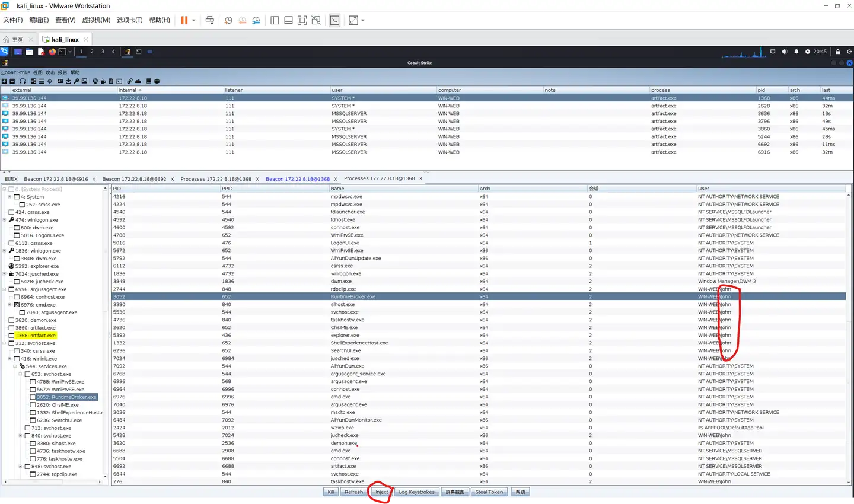
Task: Click the cube icon in Cobalt Strike toolbar
Action: tap(157, 81)
